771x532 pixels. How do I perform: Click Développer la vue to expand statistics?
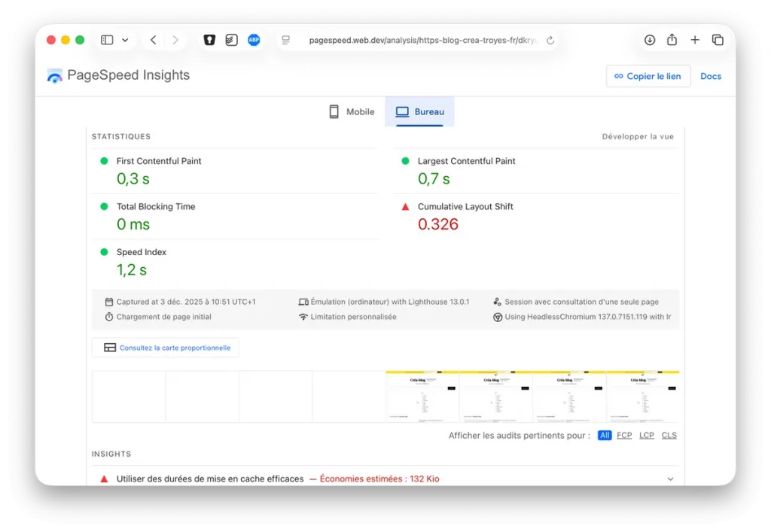pos(637,136)
